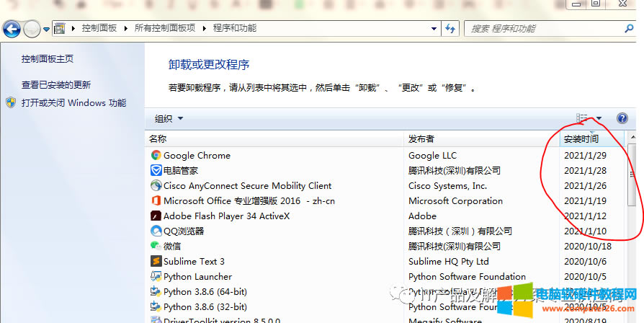The width and height of the screenshot is (644, 323).
Task: Expand the arrow after 控制面板 breadcrumb
Action: tap(125, 28)
